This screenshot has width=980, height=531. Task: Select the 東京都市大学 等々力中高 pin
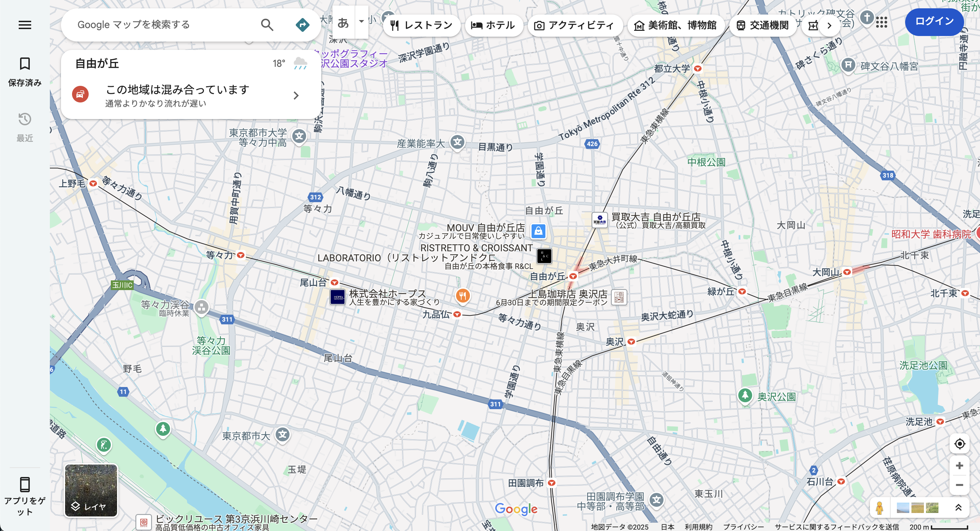pyautogui.click(x=300, y=136)
